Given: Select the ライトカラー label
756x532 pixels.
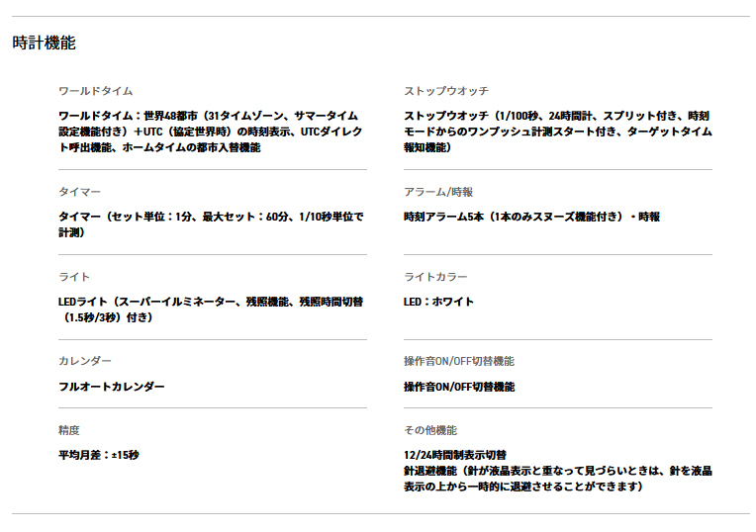Looking at the screenshot, I should [x=435, y=277].
